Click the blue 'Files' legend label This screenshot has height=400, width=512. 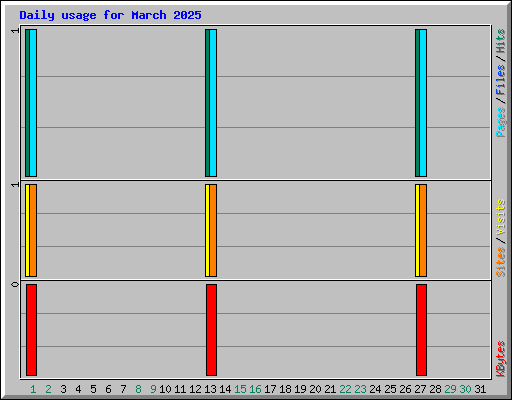coord(500,79)
